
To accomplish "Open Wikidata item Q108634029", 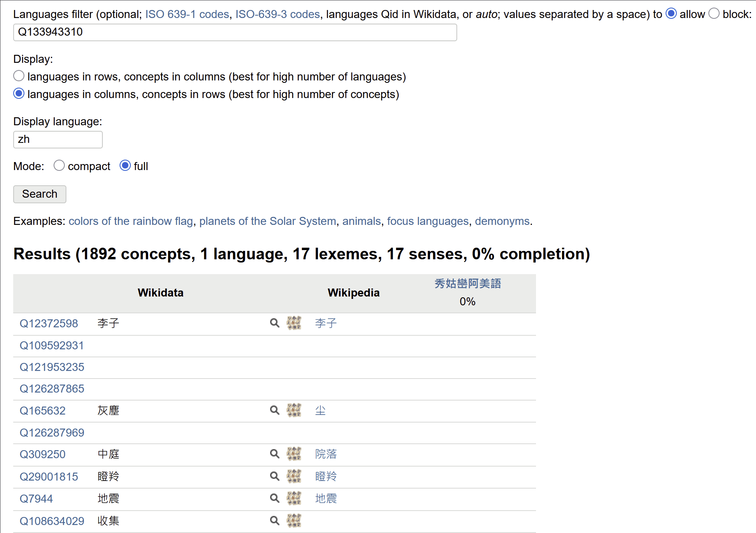I will [52, 521].
